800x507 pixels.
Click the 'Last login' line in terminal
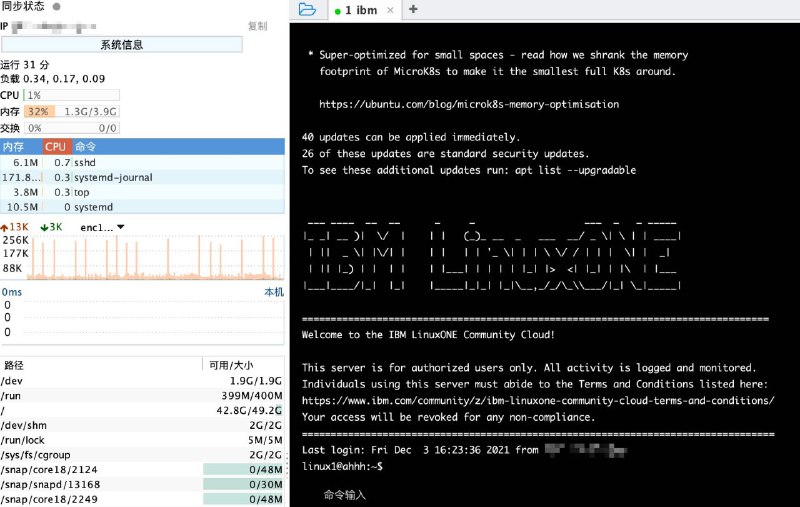(464, 450)
